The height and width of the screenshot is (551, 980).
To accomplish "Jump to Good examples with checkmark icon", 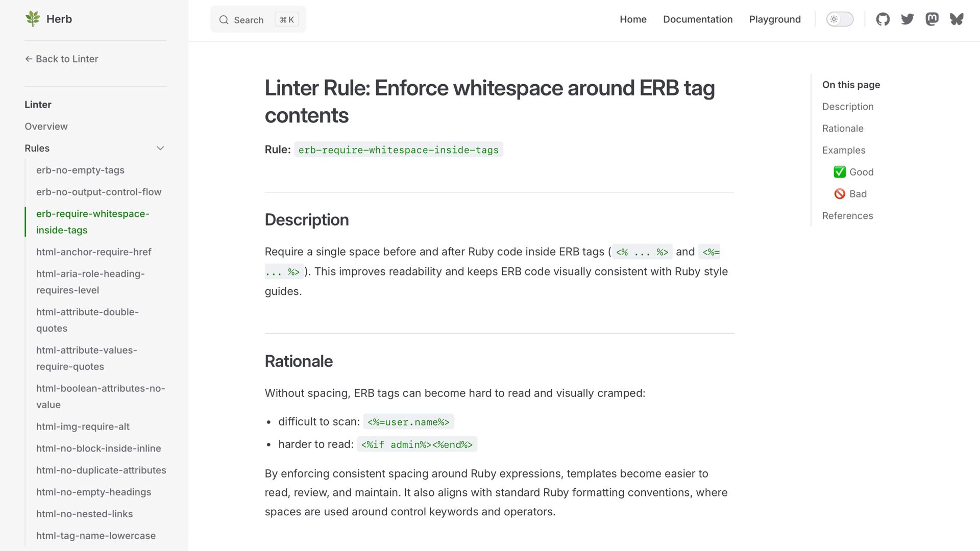I will click(853, 172).
